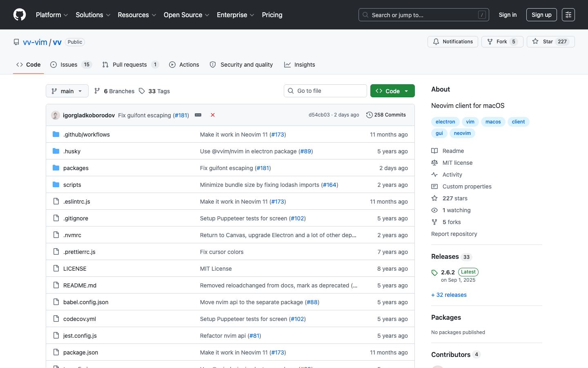Open the .nvmrc file
Screen dimensions: 588x368
[72, 235]
